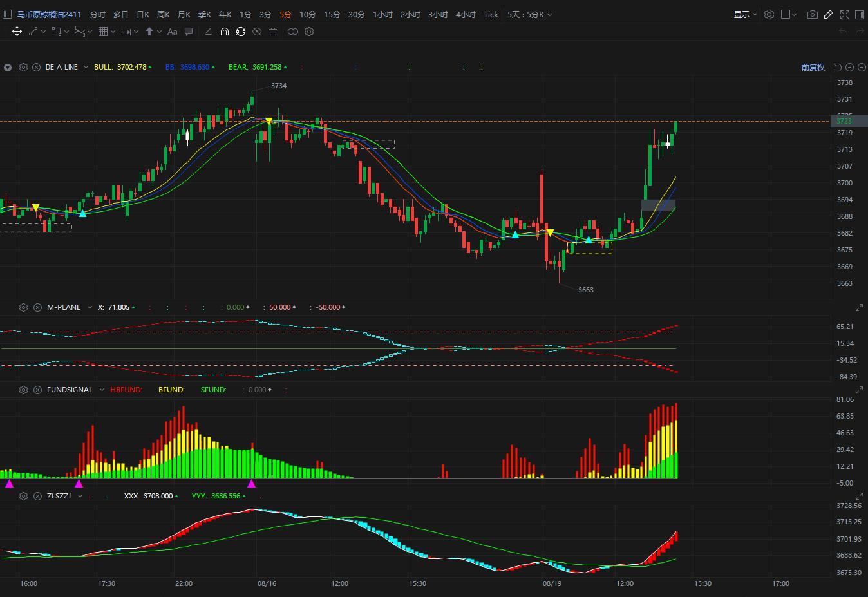Maximize the M-PLANE sub-panel

point(859,307)
